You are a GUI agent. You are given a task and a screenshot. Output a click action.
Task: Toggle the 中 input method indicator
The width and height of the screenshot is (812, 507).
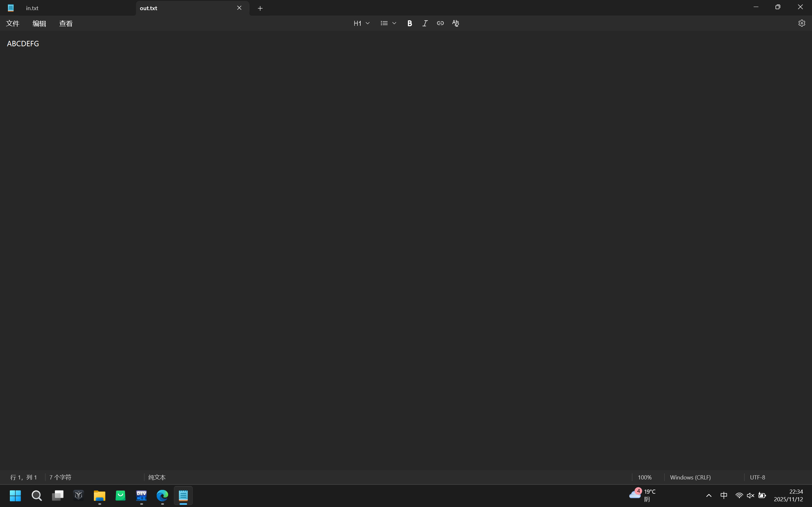pos(724,495)
